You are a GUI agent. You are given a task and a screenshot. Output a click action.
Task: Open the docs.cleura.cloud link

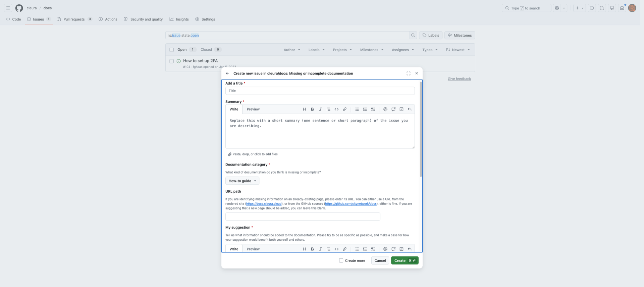[x=264, y=204]
